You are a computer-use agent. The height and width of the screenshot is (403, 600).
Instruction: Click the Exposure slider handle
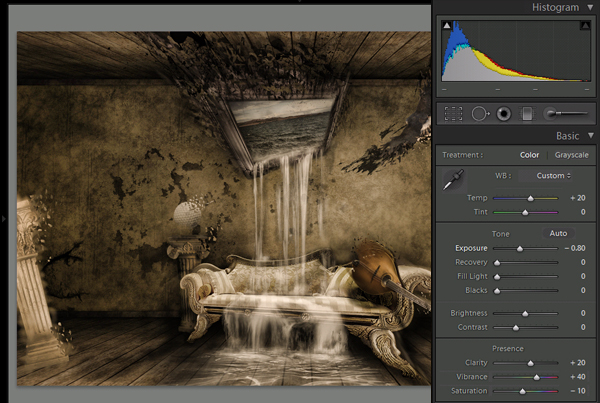[519, 248]
